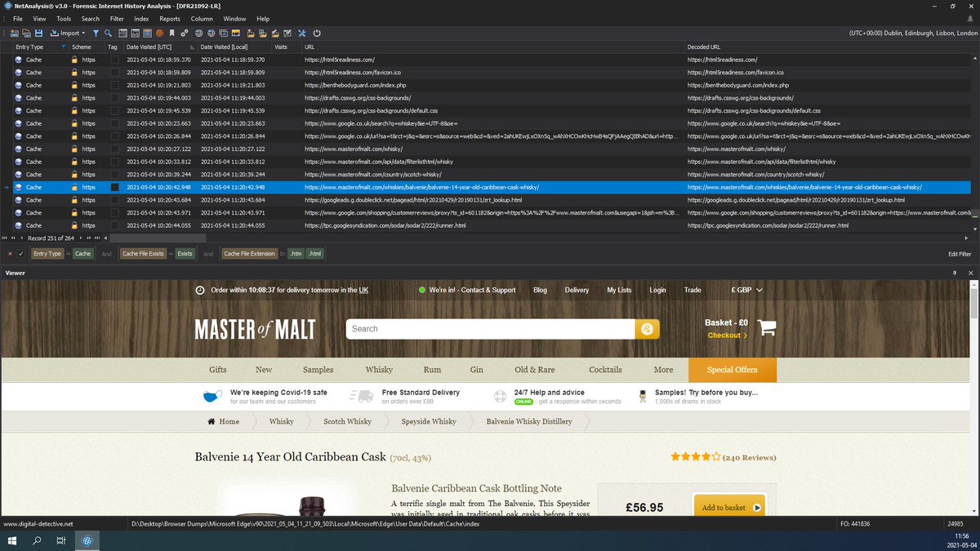Click the wrench and screwdriver options icon
Screen dimensions: 980x551
[x=301, y=33]
